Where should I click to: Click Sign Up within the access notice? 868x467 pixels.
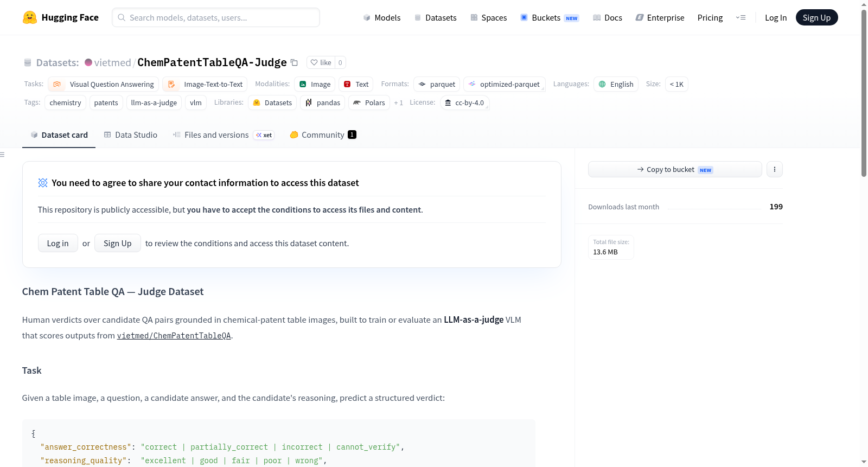[x=118, y=243]
